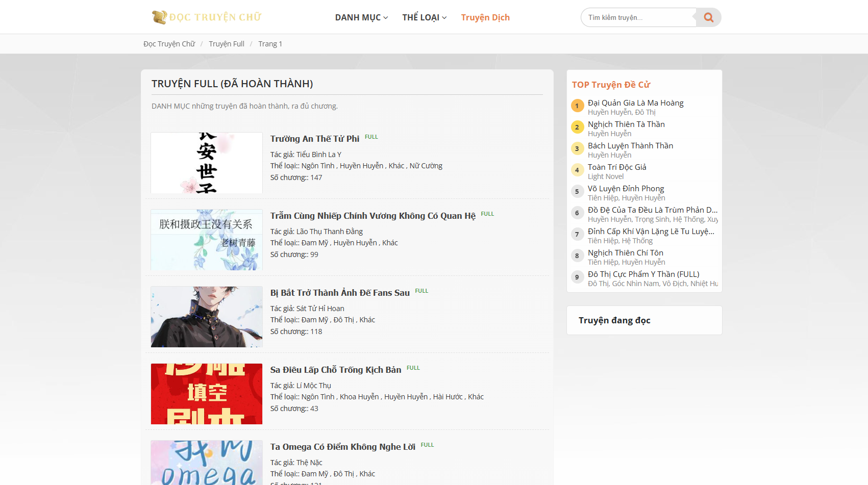Focus the Tìm kiếm truyện search field
The height and width of the screenshot is (485, 868).
click(x=638, y=17)
